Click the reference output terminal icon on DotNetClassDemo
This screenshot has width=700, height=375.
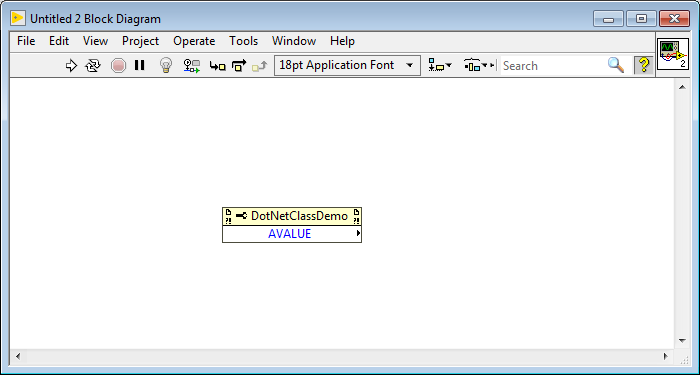click(x=356, y=216)
